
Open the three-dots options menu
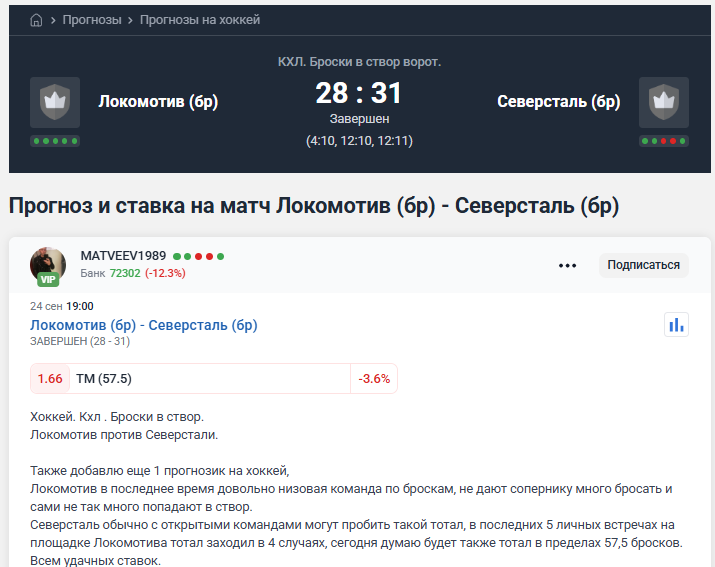pos(567,265)
